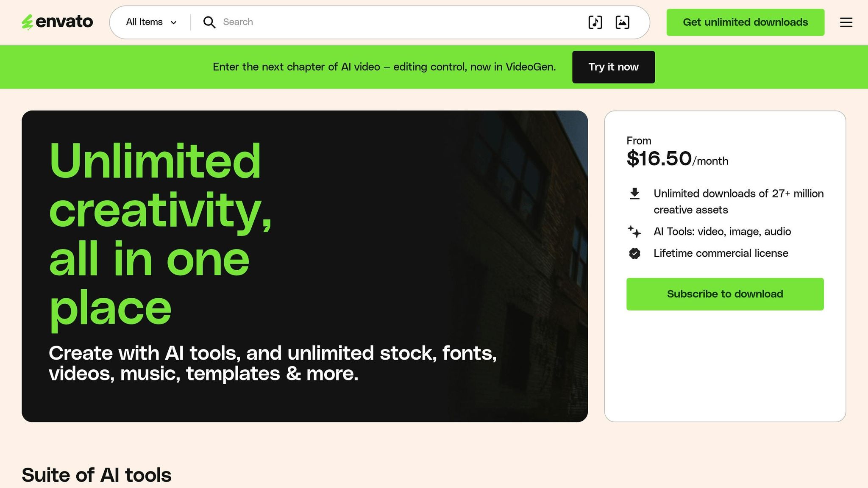Image resolution: width=868 pixels, height=488 pixels.
Task: Click the Suite of AI tools heading
Action: (97, 474)
